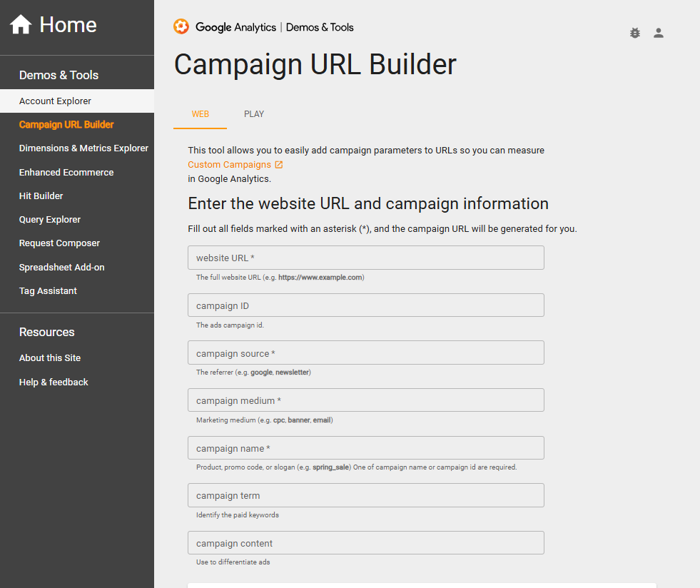The width and height of the screenshot is (700, 588).
Task: Focus the website URL field
Action: click(x=365, y=258)
